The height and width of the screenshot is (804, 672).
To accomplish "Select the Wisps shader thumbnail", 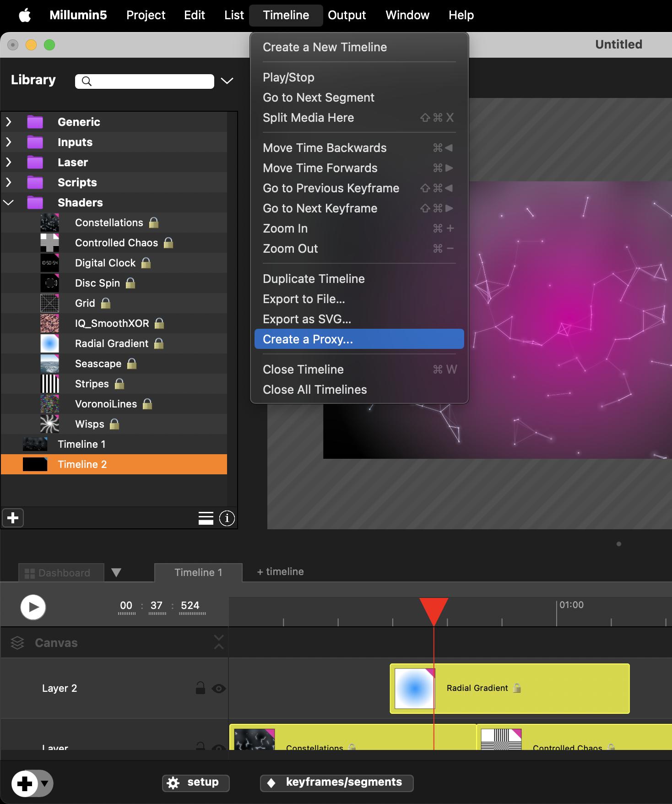I will point(49,424).
